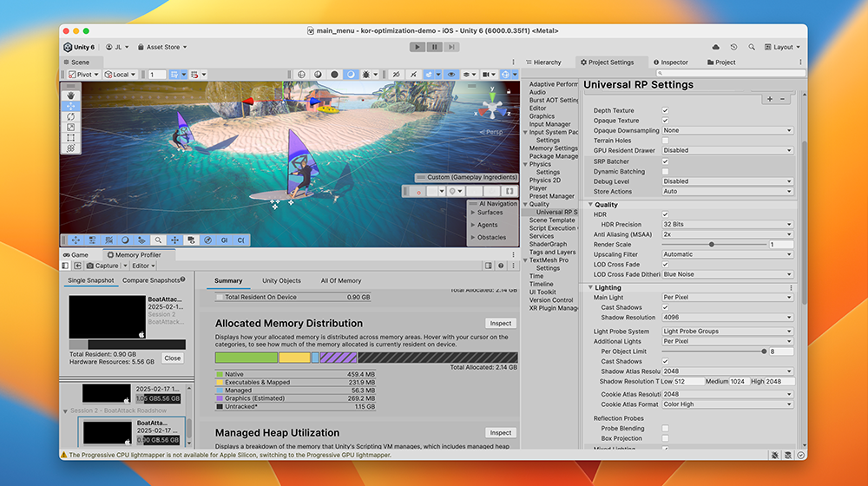Adjust the Render Scale slider
The image size is (868, 486).
tap(714, 245)
